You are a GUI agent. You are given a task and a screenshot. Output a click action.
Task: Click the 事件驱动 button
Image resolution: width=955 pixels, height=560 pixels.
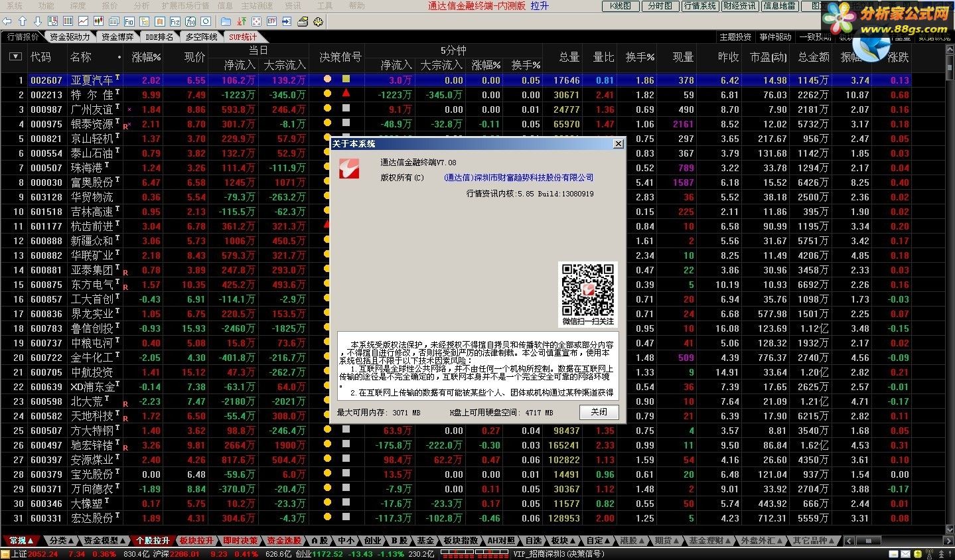click(775, 37)
